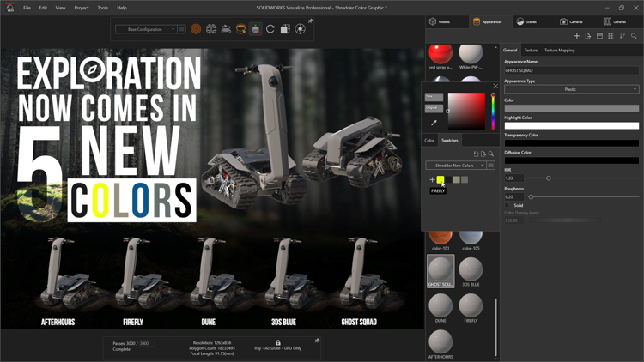Screen dimensions: 644x362
Task: Open the Appearance Type Plastic dropdown
Action: tap(571, 89)
